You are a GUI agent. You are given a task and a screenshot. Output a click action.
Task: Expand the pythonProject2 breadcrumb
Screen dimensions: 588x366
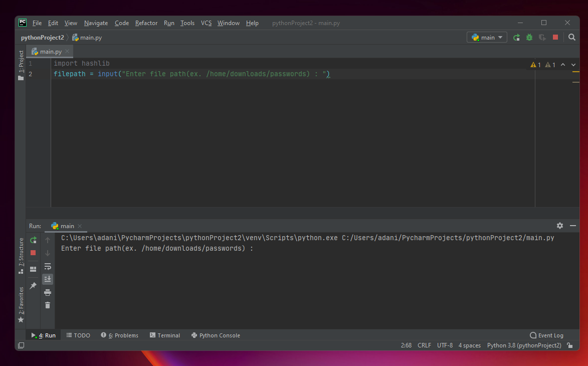(42, 37)
